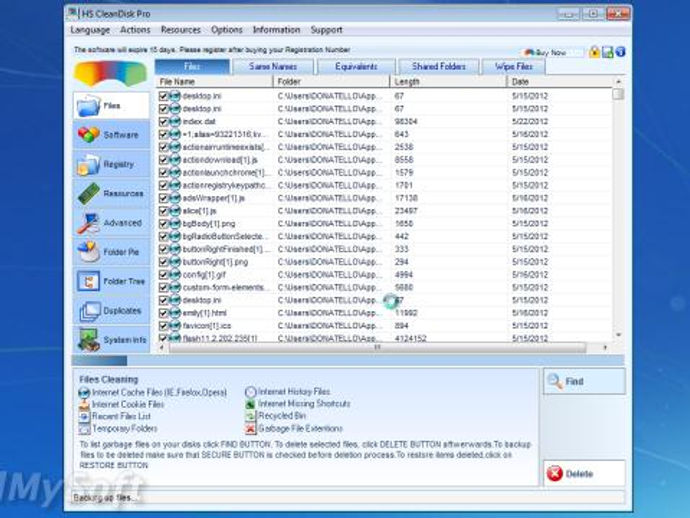Open the Folder Tree section

tap(111, 281)
